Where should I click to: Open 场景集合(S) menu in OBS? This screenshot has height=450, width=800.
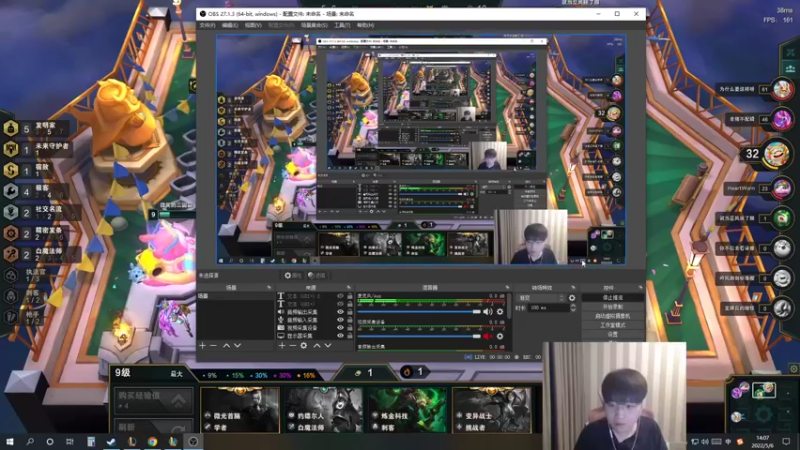click(x=314, y=25)
